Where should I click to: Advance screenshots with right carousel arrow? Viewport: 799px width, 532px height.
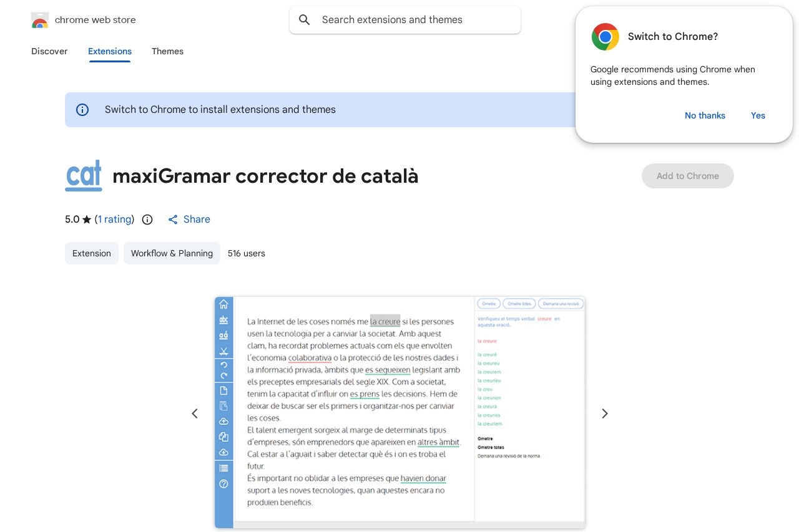click(x=604, y=414)
